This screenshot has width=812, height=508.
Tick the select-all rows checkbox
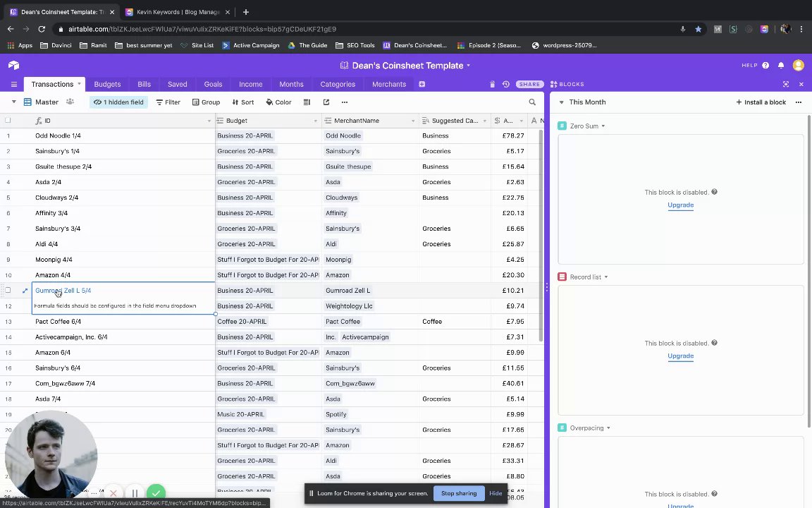pos(8,120)
